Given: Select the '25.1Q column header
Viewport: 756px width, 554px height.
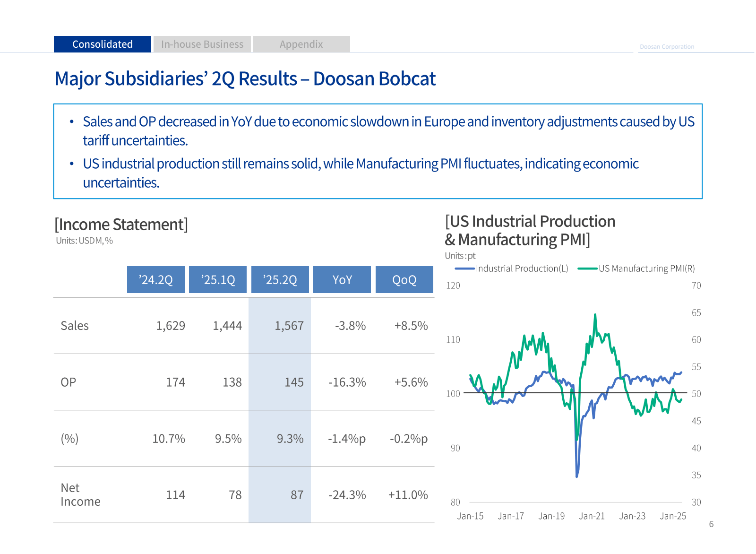Looking at the screenshot, I should click(218, 280).
